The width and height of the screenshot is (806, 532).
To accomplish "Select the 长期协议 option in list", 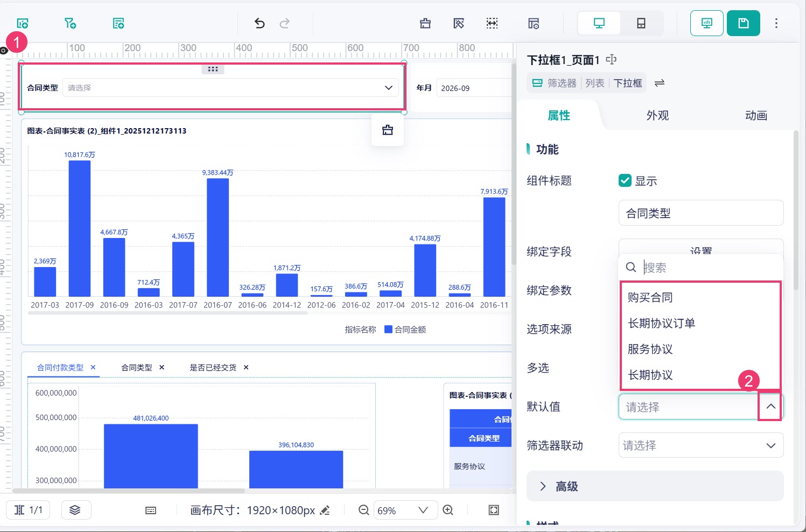I will pyautogui.click(x=700, y=375).
